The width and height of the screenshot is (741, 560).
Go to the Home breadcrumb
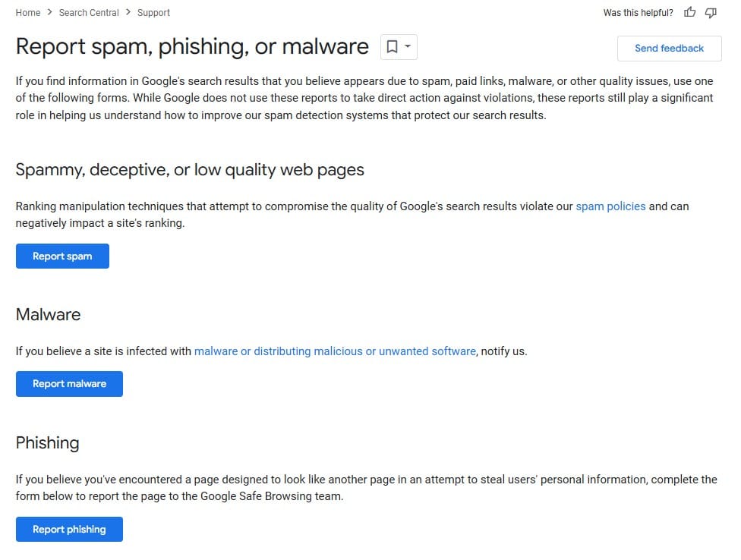(28, 13)
